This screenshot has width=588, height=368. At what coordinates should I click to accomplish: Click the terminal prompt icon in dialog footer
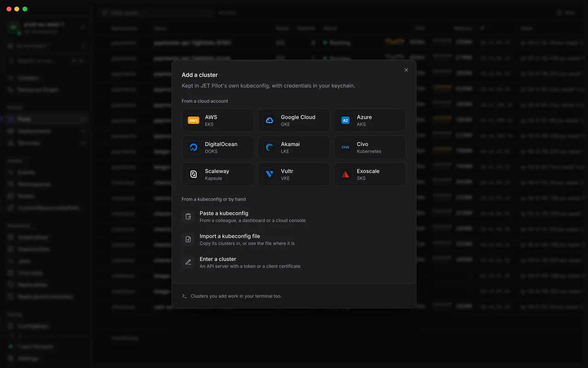[x=184, y=296]
